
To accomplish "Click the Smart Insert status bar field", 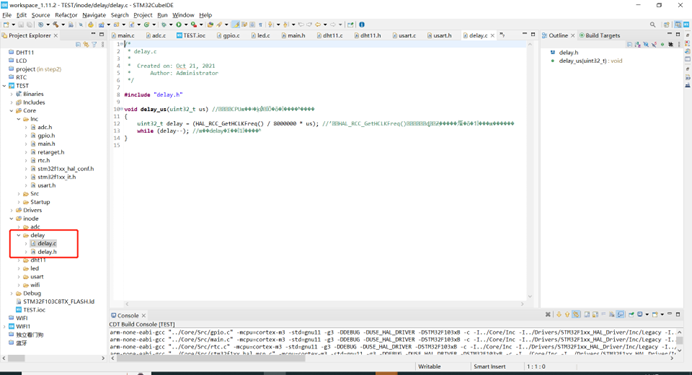I will tap(489, 366).
